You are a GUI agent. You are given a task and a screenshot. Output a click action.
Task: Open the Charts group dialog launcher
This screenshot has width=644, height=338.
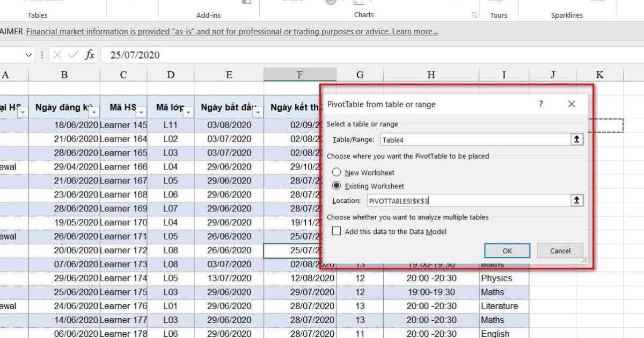coord(474,15)
